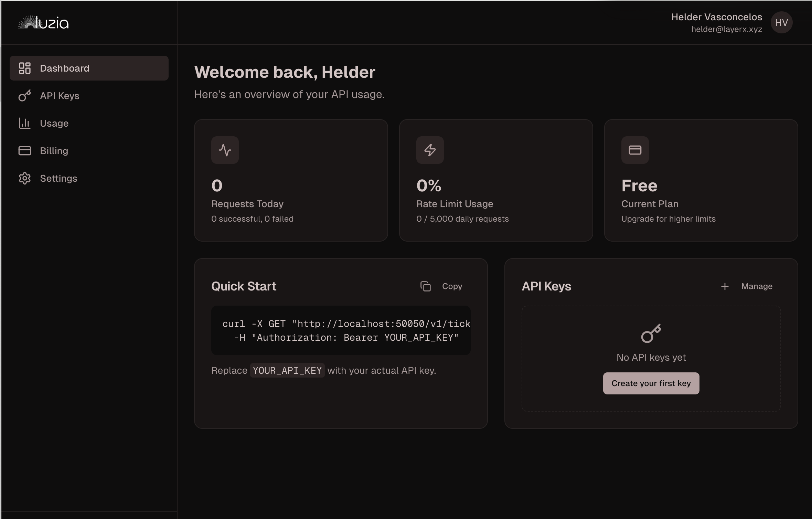
Task: Click the Dashboard grid icon in sidebar
Action: 24,68
